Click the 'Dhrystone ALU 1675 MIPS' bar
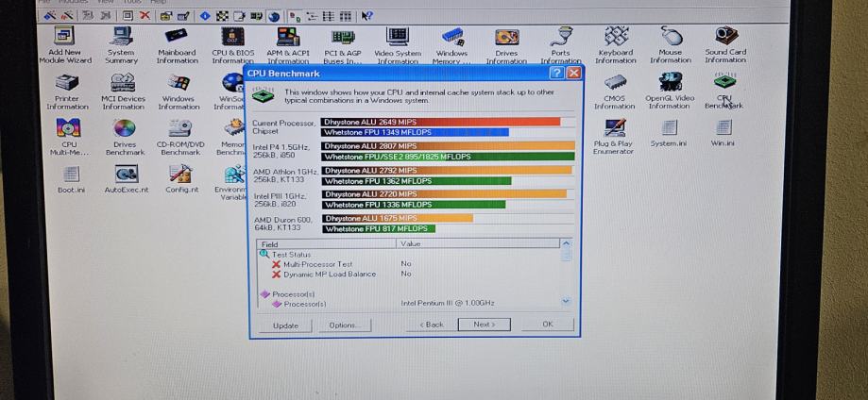 pos(398,219)
